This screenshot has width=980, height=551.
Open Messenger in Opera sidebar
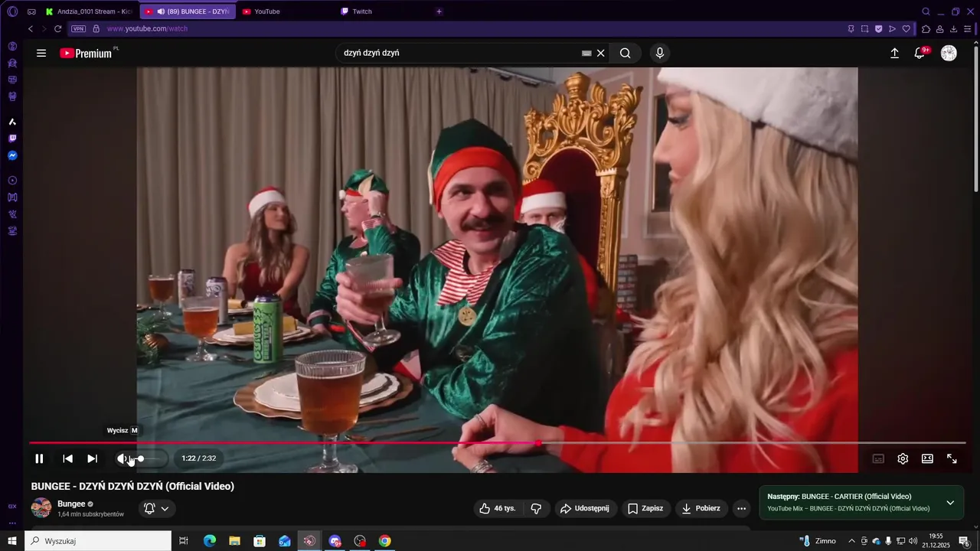(x=12, y=155)
